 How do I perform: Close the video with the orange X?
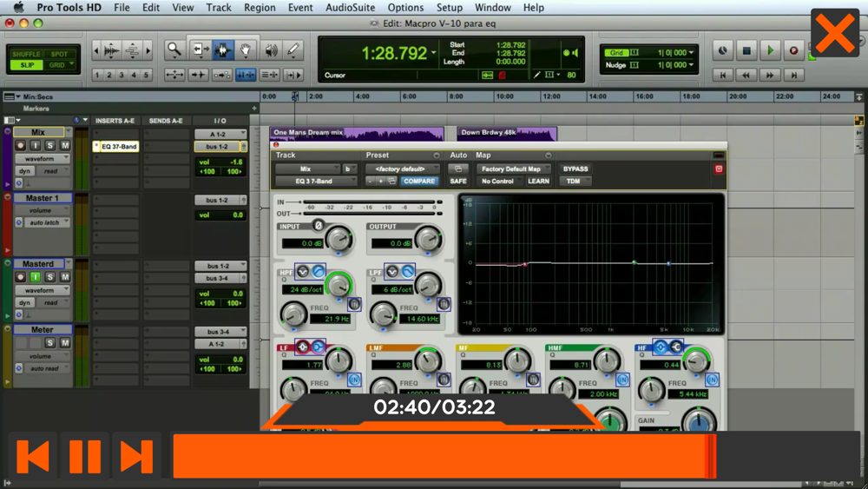835,33
